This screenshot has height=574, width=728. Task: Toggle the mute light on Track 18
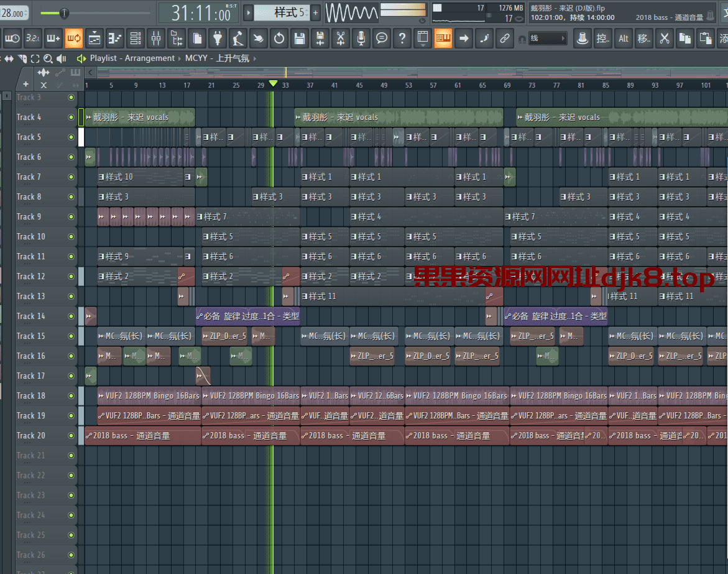71,396
